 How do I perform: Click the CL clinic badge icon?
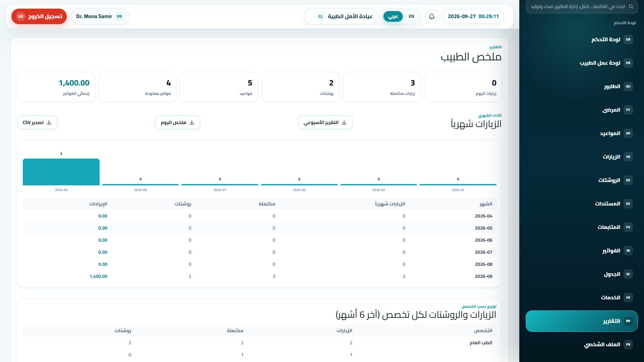[x=321, y=16]
